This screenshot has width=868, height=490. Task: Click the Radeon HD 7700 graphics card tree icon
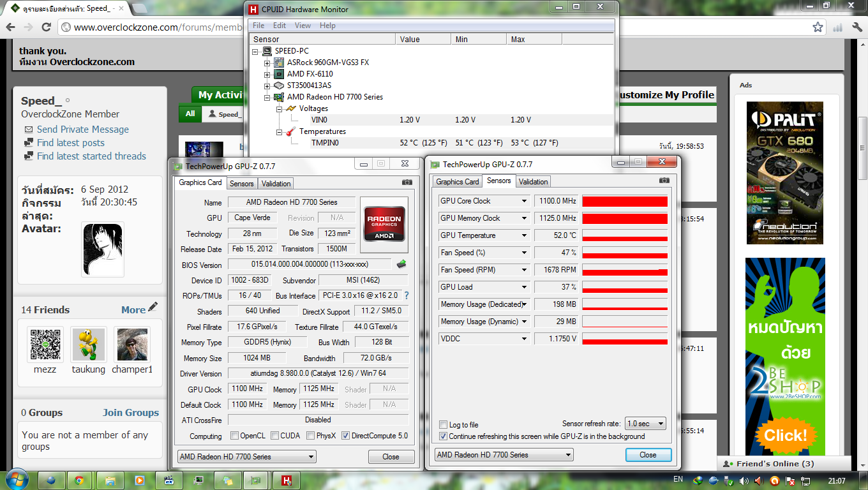click(x=279, y=97)
